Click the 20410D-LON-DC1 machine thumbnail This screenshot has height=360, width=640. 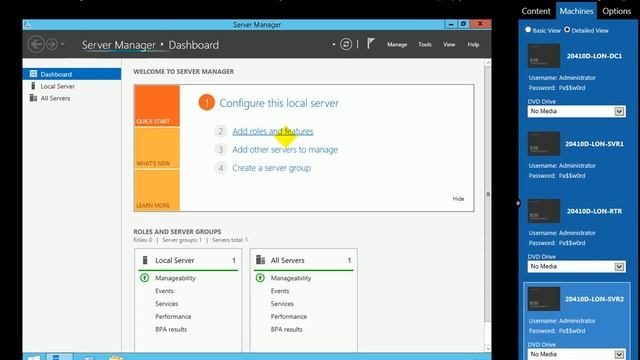click(544, 56)
